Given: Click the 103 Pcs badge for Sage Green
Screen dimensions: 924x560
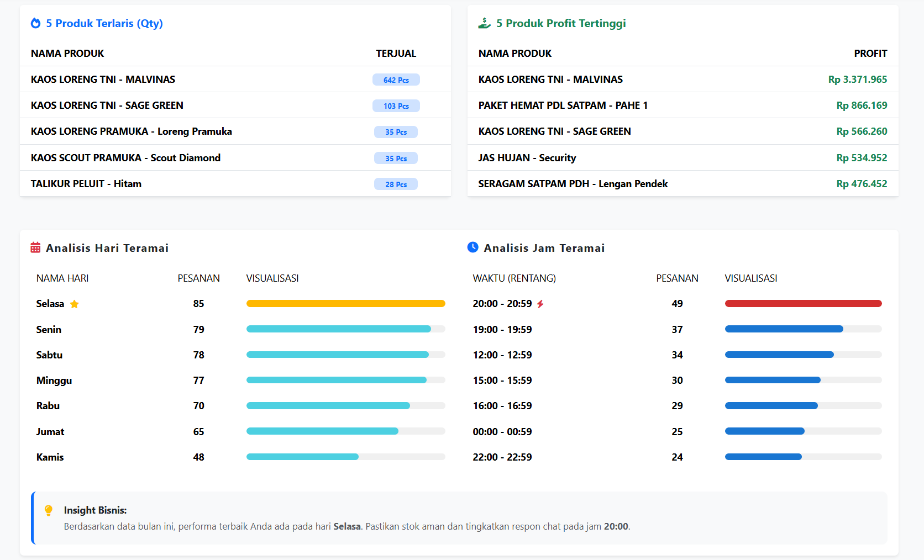Looking at the screenshot, I should coord(396,106).
